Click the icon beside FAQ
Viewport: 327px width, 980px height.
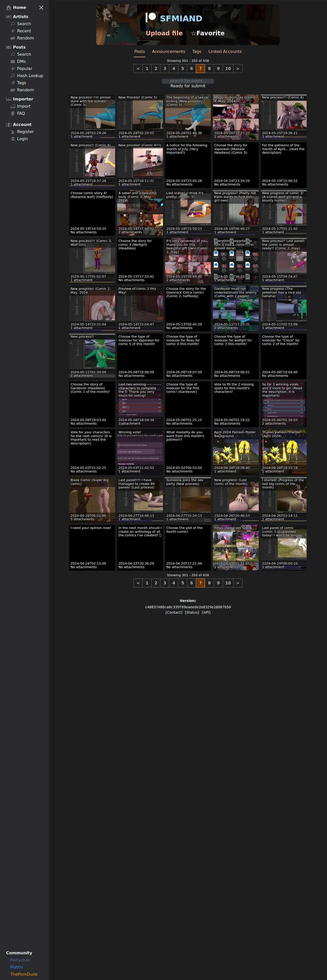click(13, 113)
